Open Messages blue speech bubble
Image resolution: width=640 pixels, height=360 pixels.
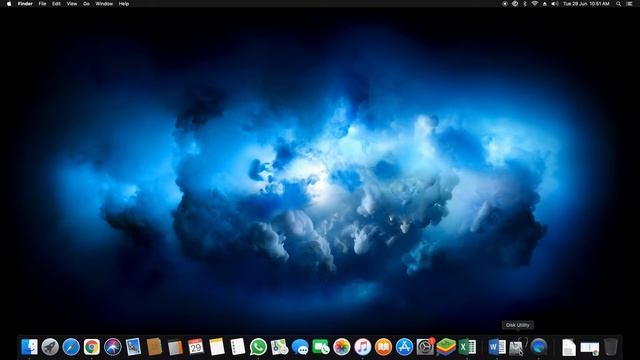pos(300,347)
